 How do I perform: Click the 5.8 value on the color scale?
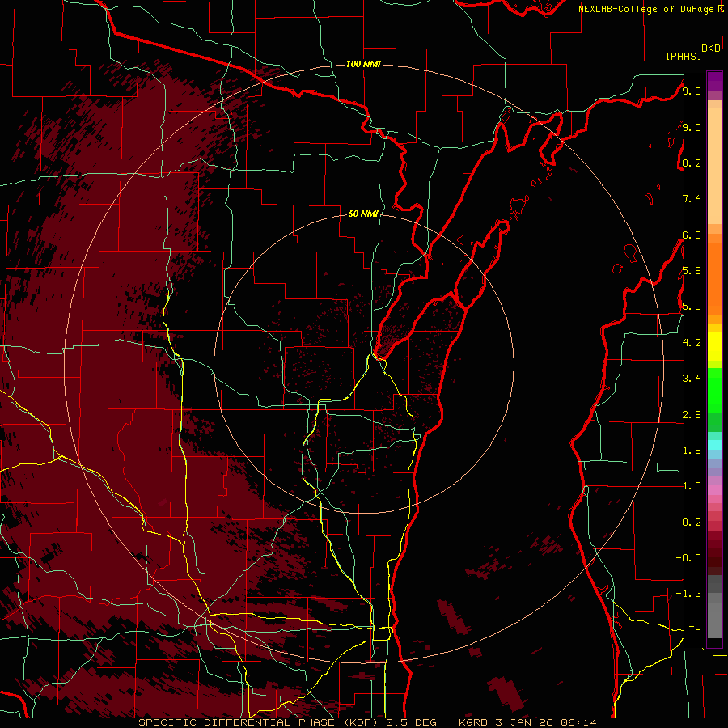[692, 271]
